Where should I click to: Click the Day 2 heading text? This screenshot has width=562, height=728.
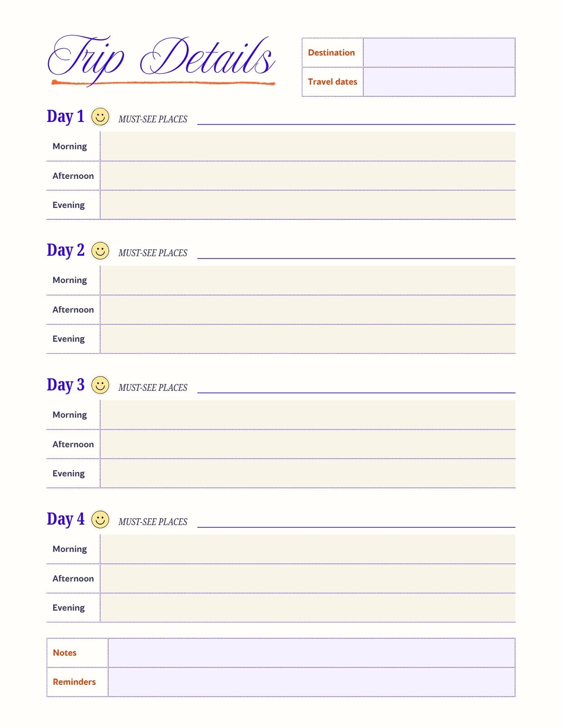(65, 250)
